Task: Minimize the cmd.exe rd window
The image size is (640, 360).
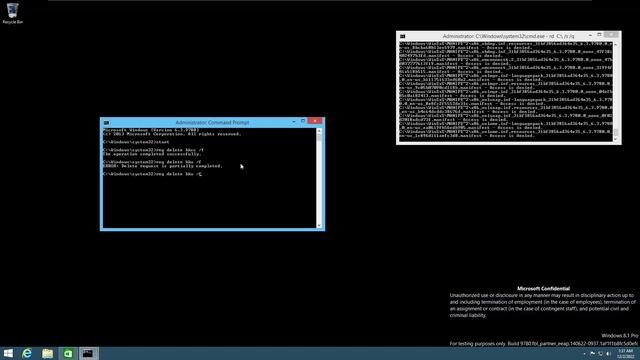Action: tap(590, 36)
